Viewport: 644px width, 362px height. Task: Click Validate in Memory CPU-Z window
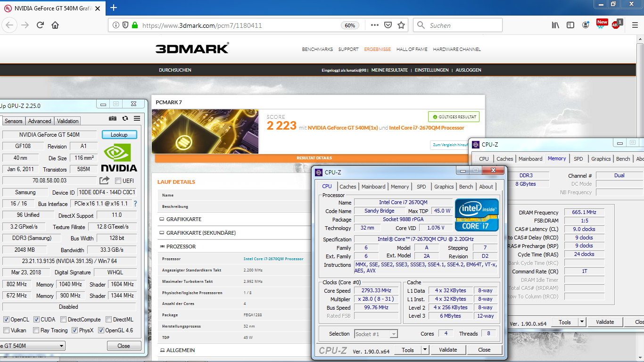[605, 322]
